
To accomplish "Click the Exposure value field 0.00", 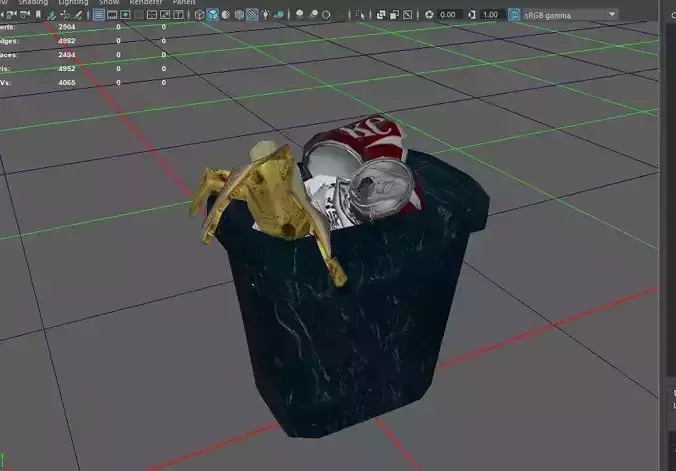I will [450, 15].
